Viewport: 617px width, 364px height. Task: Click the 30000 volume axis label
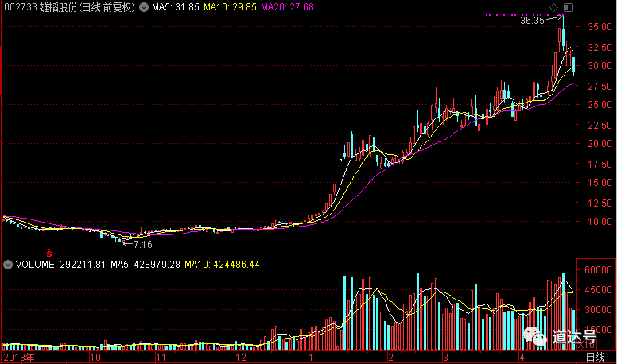[598, 310]
